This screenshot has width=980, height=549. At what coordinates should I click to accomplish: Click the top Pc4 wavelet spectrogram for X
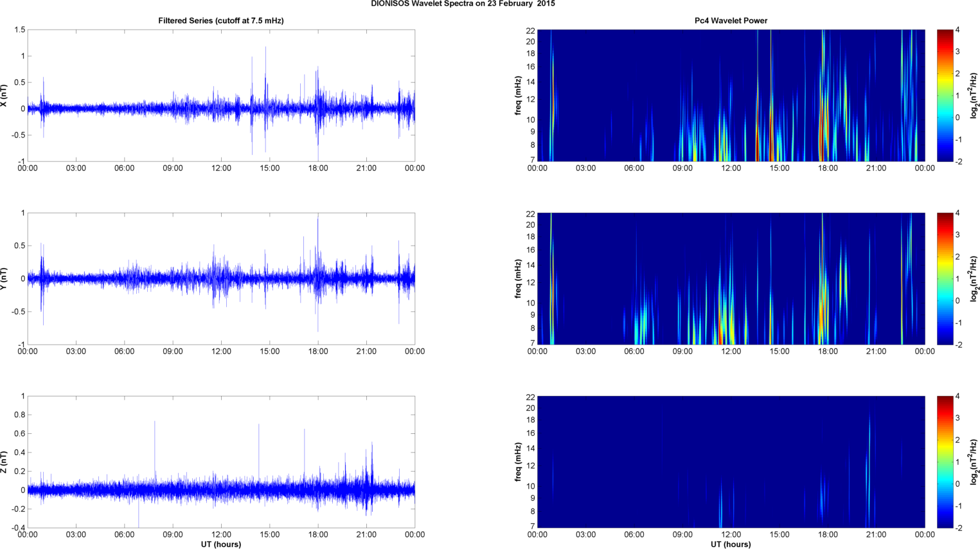coord(731,95)
